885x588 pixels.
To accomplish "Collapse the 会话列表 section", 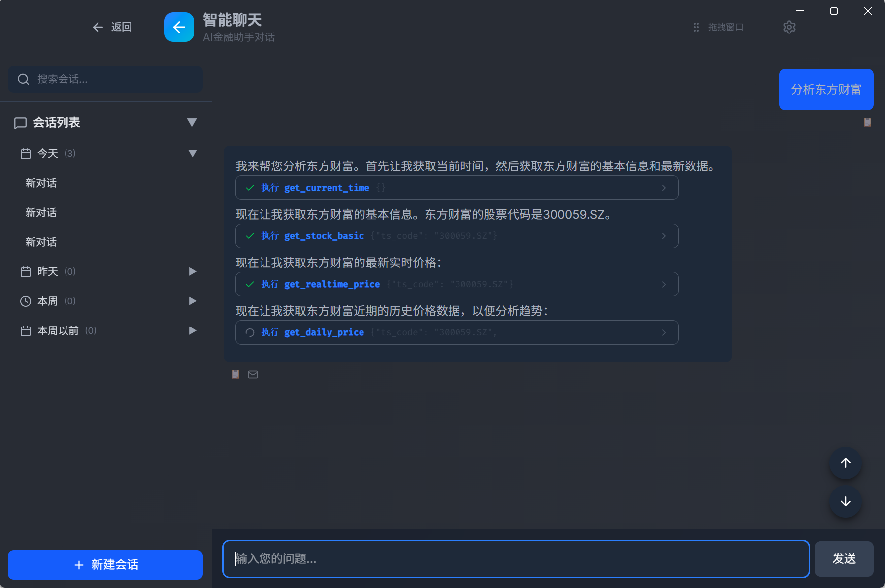I will [192, 122].
